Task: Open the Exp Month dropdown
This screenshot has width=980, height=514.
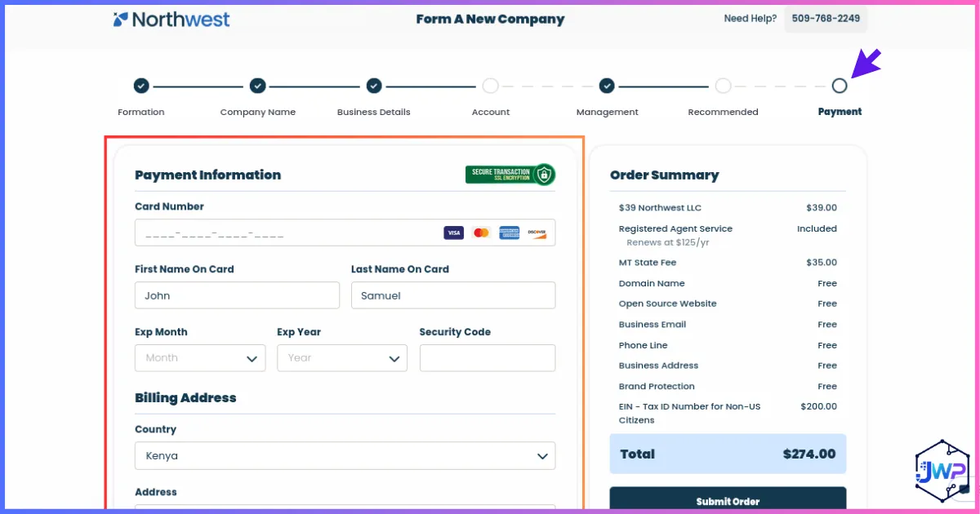Action: click(200, 358)
